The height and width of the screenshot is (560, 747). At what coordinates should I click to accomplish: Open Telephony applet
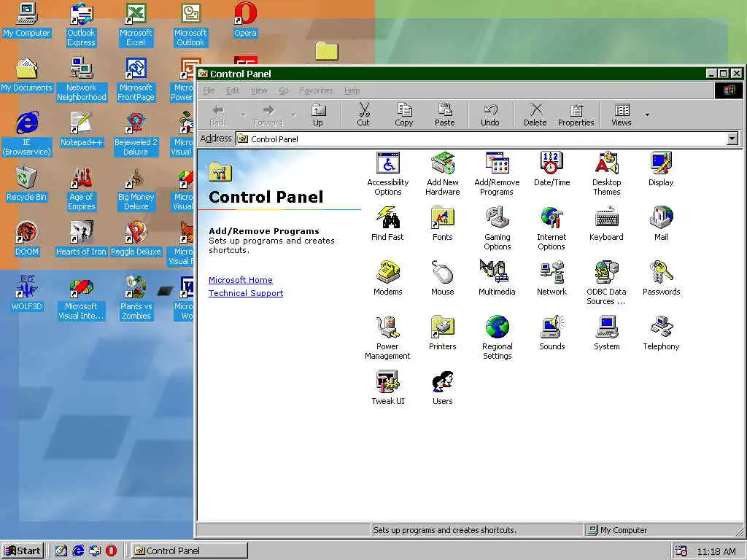click(x=661, y=333)
